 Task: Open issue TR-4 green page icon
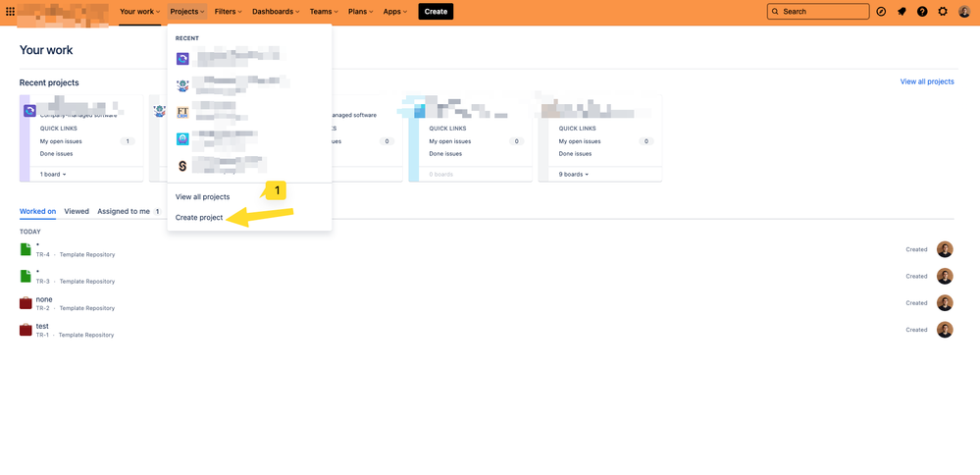coord(26,249)
